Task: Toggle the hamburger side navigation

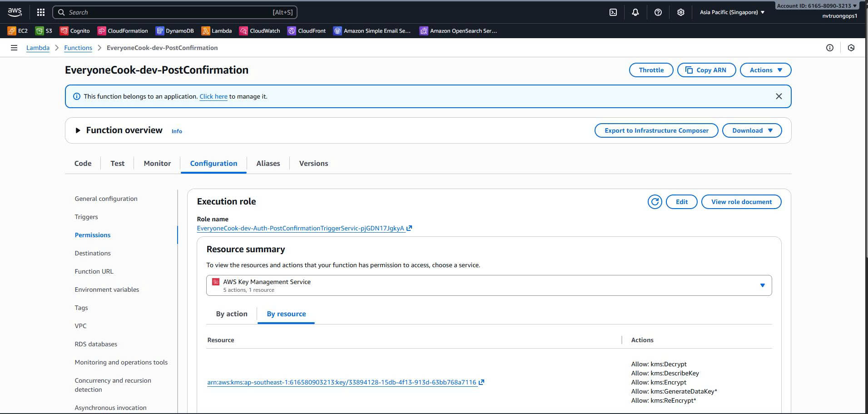Action: (x=14, y=48)
